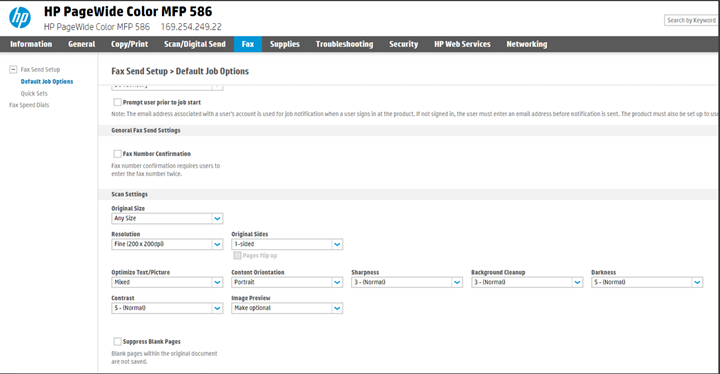Image resolution: width=720 pixels, height=374 pixels.
Task: Click the General Fax Send Settings header
Action: pos(146,130)
